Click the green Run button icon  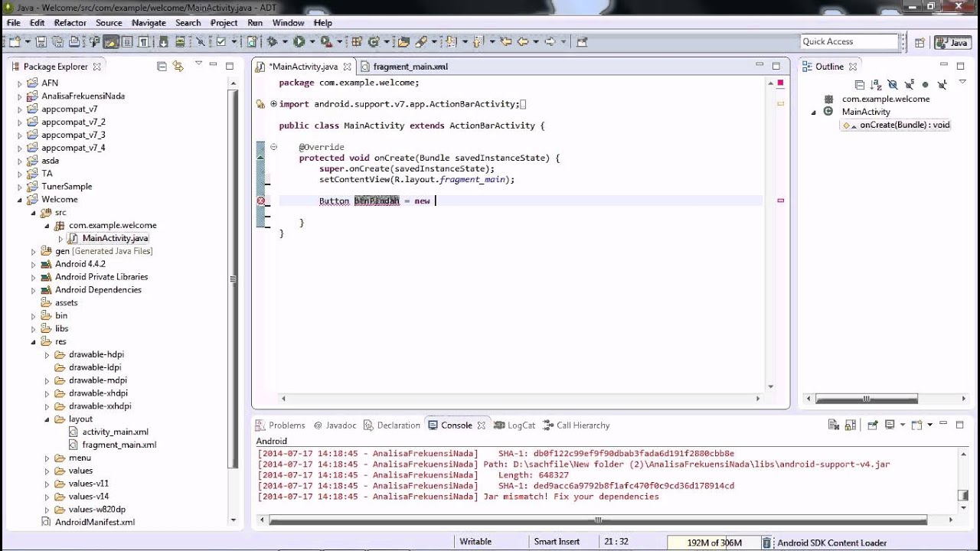tap(299, 42)
